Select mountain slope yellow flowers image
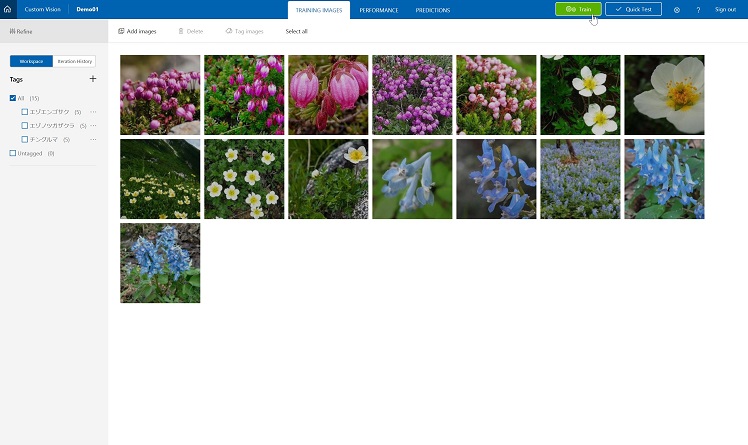Viewport: 748px width, 445px height. tap(160, 179)
